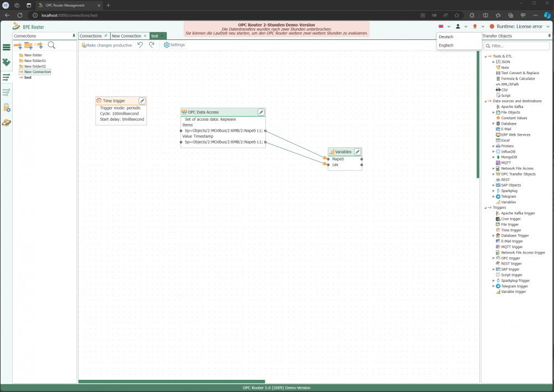Select the Apache Kafka data source
Screen dimensions: 554x392
[510, 107]
